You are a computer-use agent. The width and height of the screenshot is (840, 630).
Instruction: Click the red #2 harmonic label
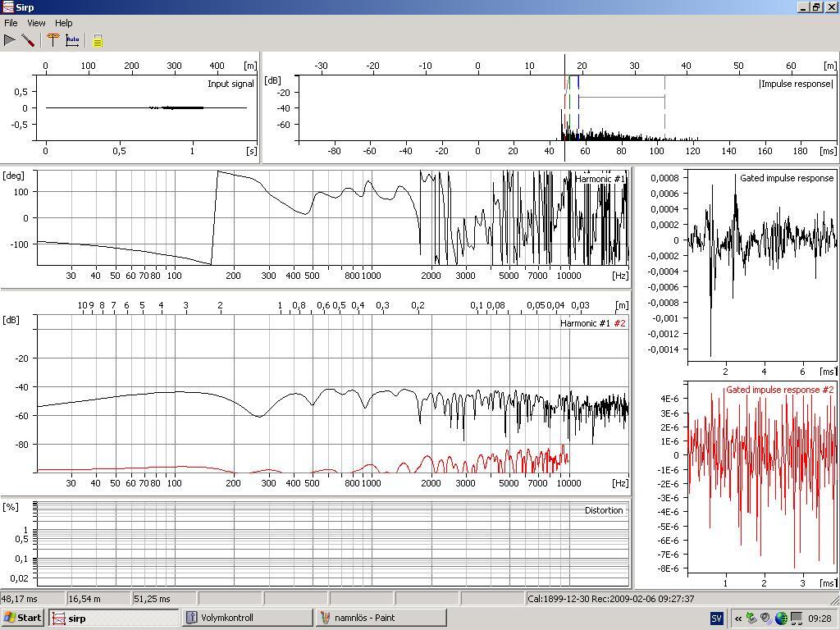click(620, 323)
